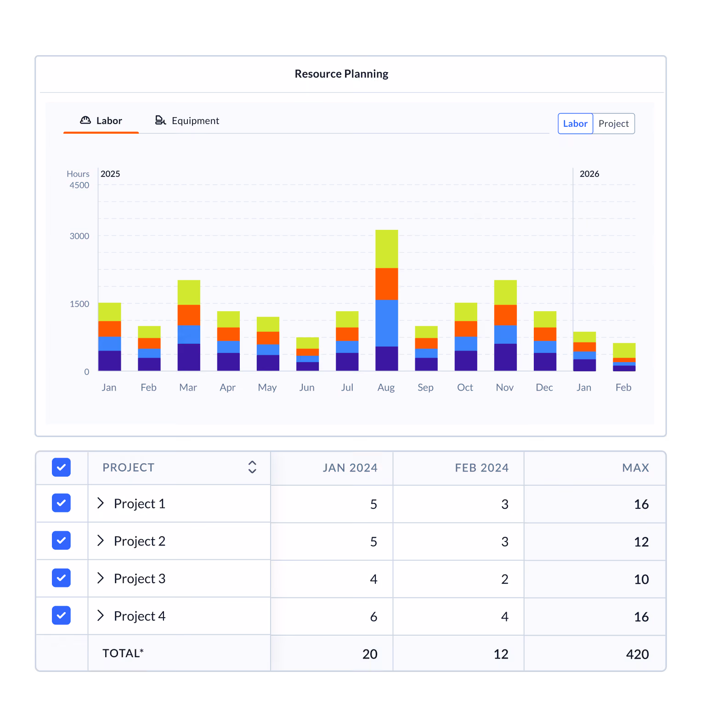The image size is (701, 728).
Task: Open the Labor tab with the hard hat icon
Action: (x=101, y=120)
